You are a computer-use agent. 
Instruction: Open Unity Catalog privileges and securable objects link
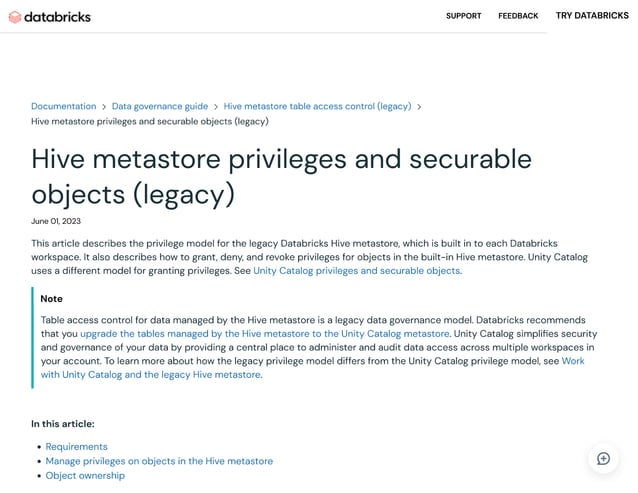(x=356, y=270)
